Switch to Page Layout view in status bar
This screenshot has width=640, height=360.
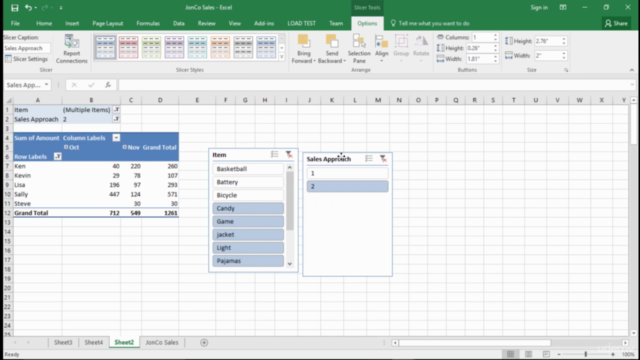coord(528,354)
